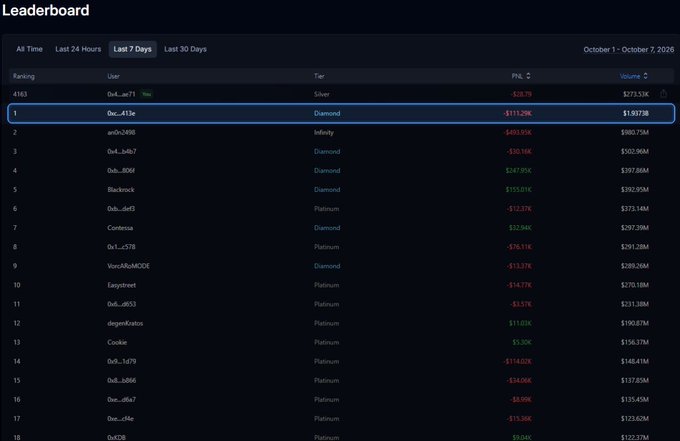The height and width of the screenshot is (441, 680).
Task: Click the $289.26M volume value
Action: point(634,266)
